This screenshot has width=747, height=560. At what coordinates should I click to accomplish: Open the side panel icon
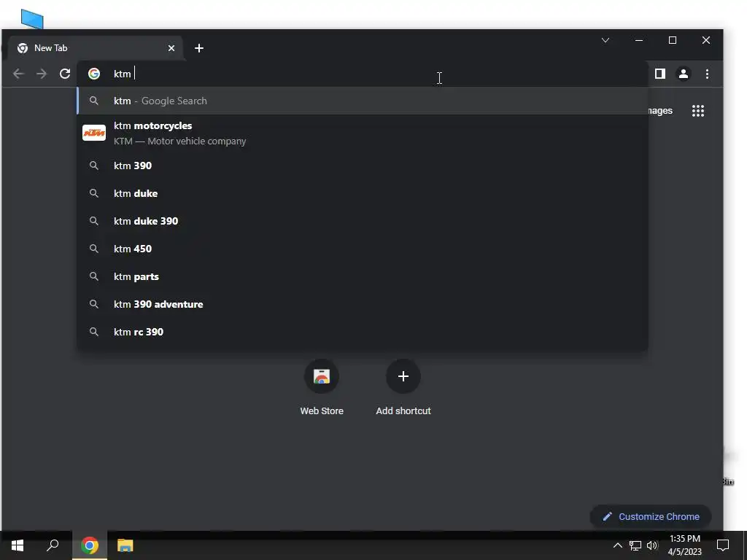(659, 74)
